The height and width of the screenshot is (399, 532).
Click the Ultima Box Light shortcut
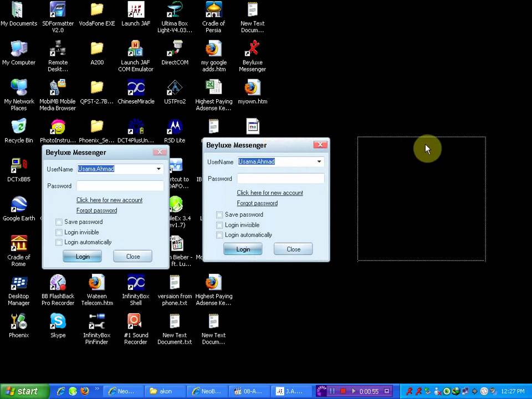[x=175, y=17]
